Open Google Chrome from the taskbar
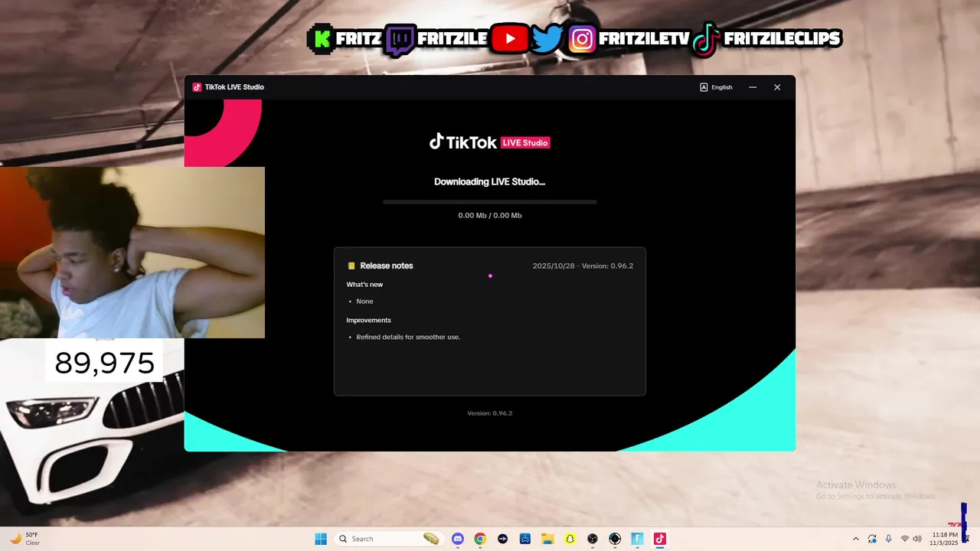 [x=480, y=539]
